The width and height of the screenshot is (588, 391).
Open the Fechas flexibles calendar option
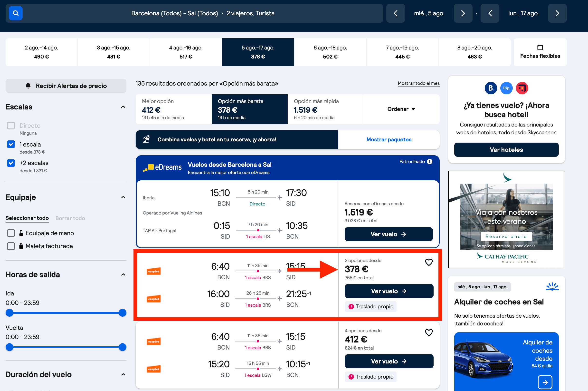pos(540,52)
